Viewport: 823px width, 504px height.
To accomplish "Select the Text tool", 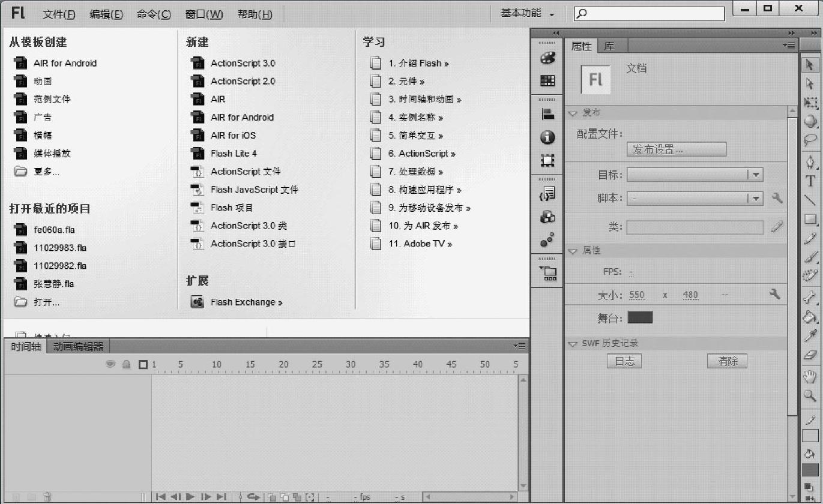I will pyautogui.click(x=810, y=181).
